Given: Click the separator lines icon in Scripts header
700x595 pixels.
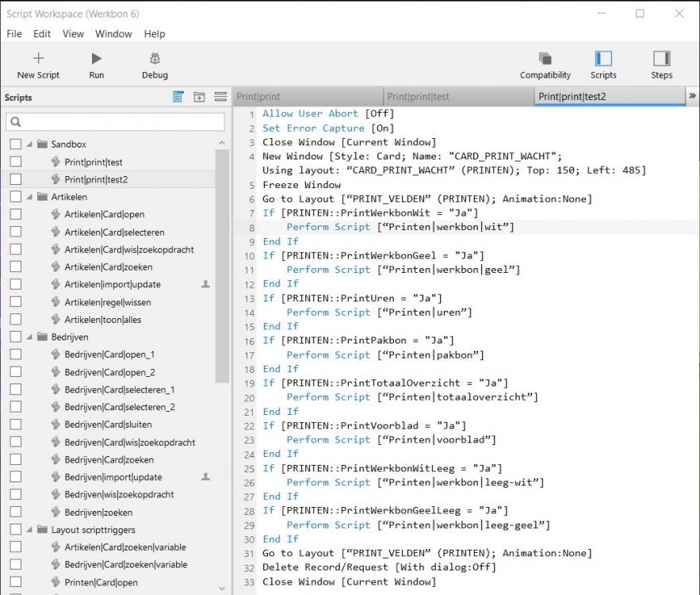Looking at the screenshot, I should click(220, 97).
